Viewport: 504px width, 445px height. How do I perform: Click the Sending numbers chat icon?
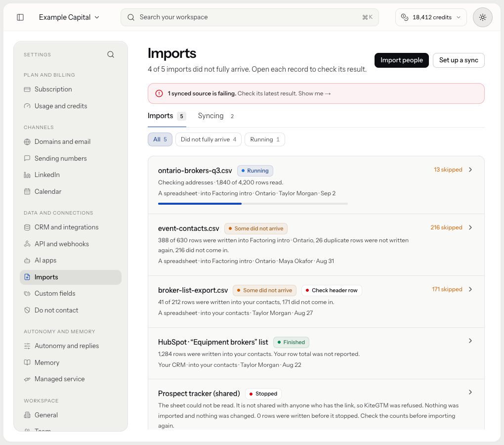(27, 158)
